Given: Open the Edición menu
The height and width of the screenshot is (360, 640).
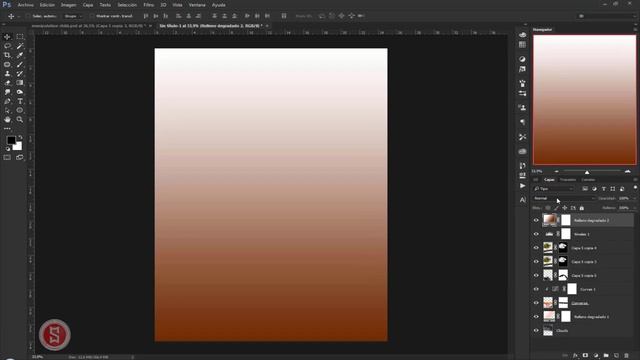Looking at the screenshot, I should pyautogui.click(x=47, y=5).
